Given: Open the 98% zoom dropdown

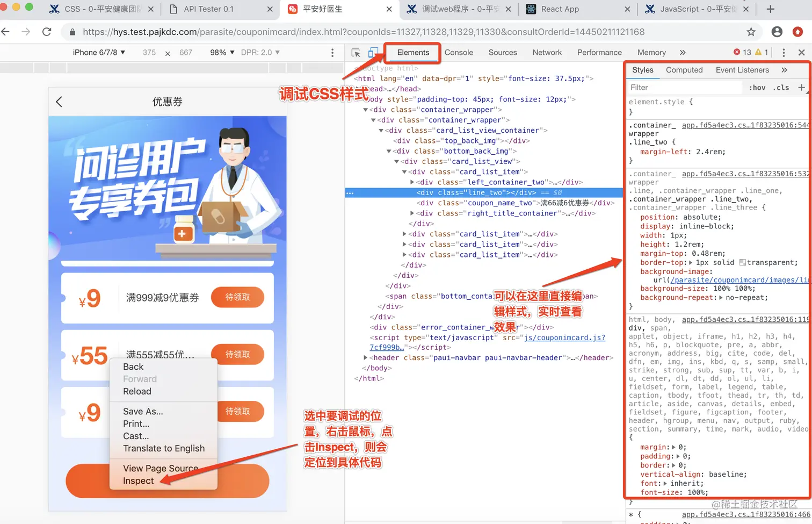Looking at the screenshot, I should [222, 53].
